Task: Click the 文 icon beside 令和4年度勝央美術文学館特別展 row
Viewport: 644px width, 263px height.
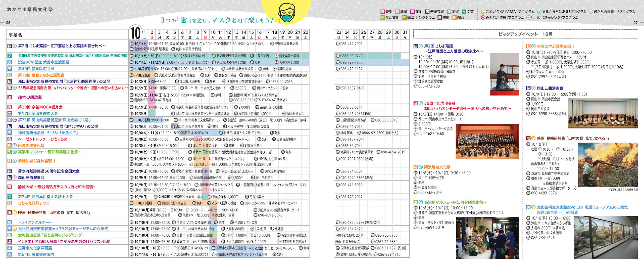Action: 10,56
